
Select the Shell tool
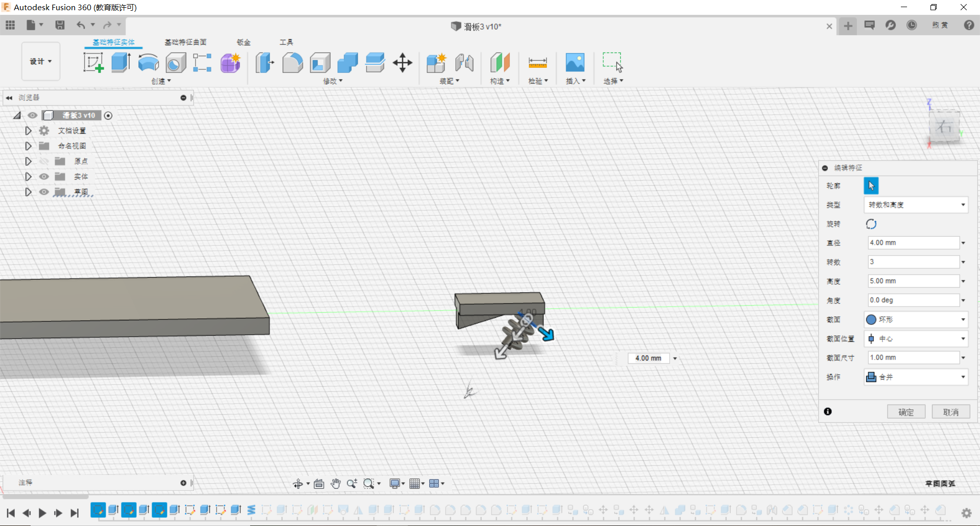tap(320, 63)
